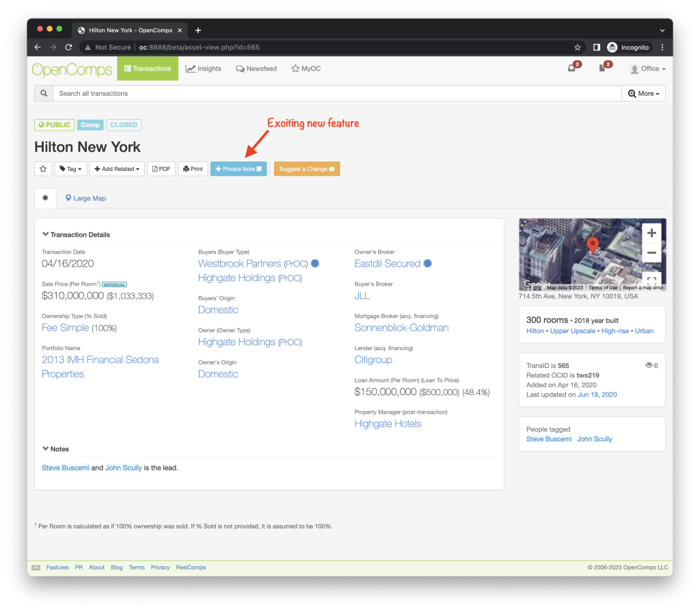Screen dimensions: 700x612
Task: Click the search magnifier icon
Action: [x=44, y=94]
